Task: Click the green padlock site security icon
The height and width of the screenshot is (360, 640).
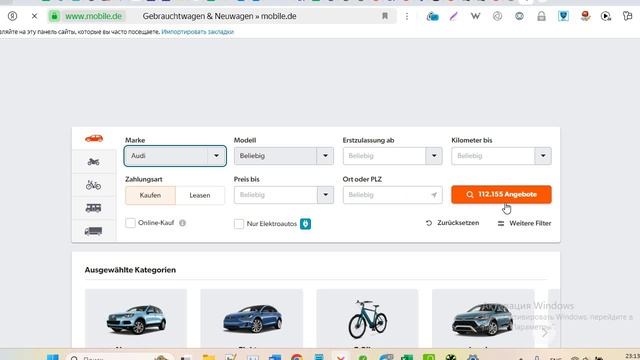Action: [x=54, y=16]
